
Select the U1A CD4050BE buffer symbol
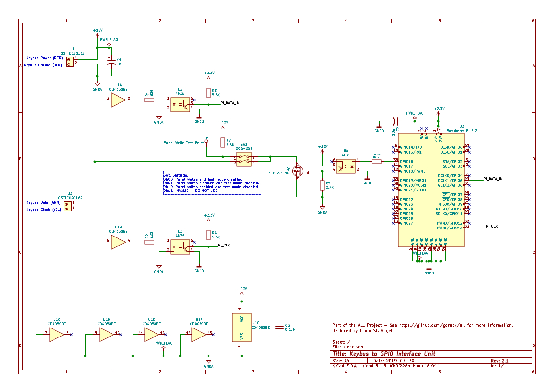[x=118, y=100]
